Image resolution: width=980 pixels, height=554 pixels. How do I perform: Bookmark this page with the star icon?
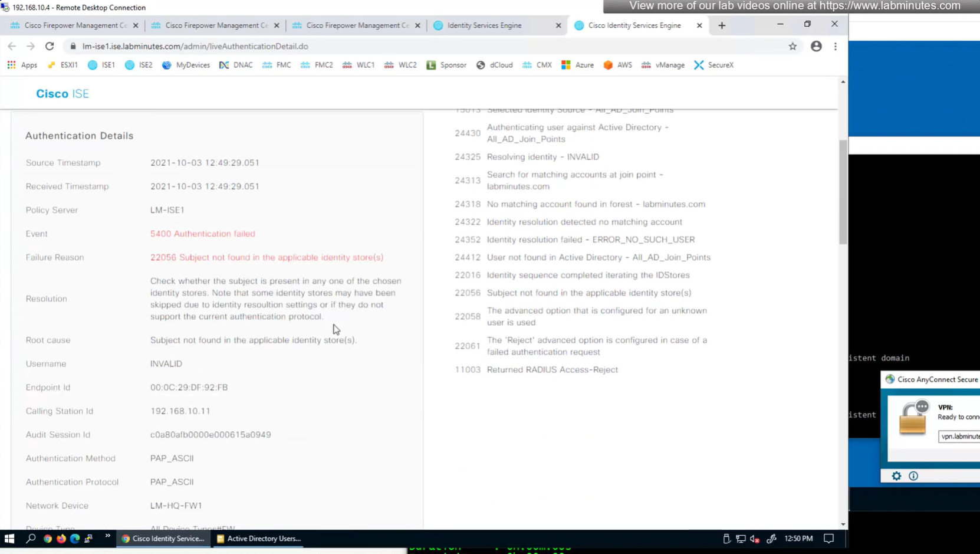tap(792, 46)
